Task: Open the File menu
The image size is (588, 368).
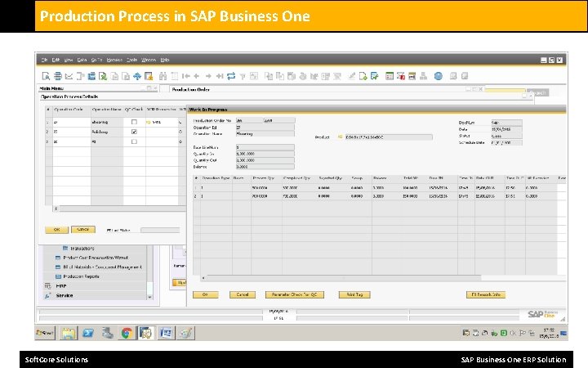Action: click(x=44, y=60)
